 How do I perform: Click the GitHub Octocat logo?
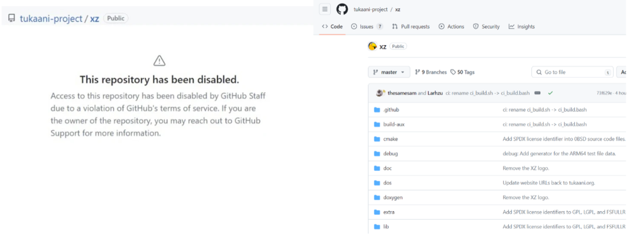[342, 9]
